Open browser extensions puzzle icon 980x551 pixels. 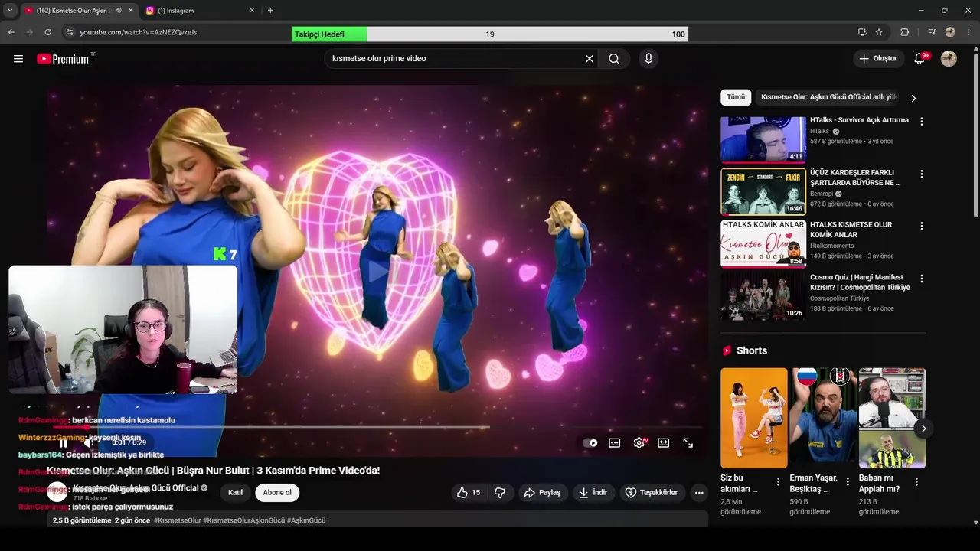(x=905, y=32)
